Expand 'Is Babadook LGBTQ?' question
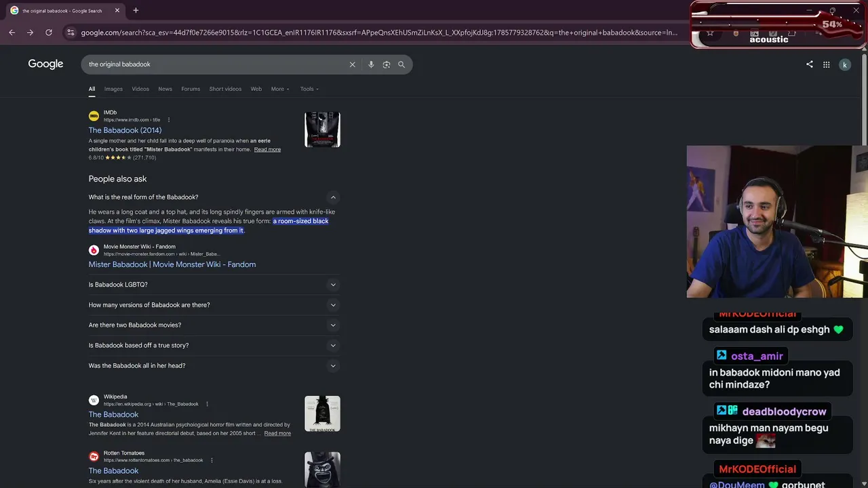The image size is (868, 488). point(214,285)
